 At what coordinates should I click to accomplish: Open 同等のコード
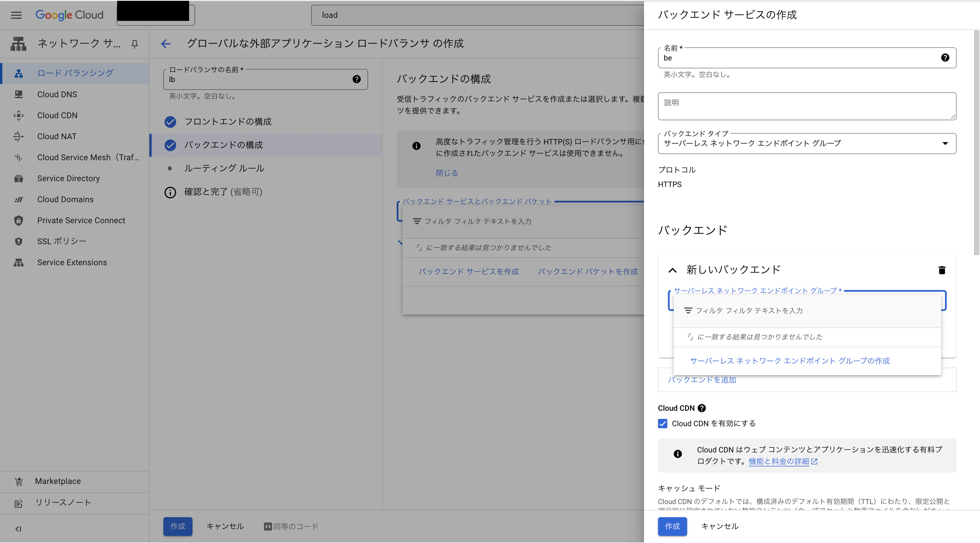291,527
